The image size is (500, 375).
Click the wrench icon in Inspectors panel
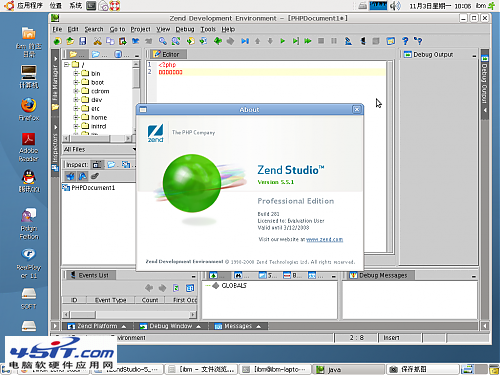(95, 176)
